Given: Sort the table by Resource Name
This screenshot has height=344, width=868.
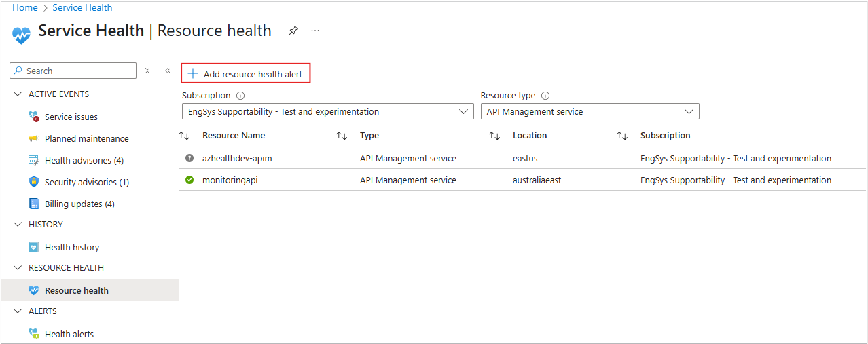Looking at the screenshot, I should [184, 136].
